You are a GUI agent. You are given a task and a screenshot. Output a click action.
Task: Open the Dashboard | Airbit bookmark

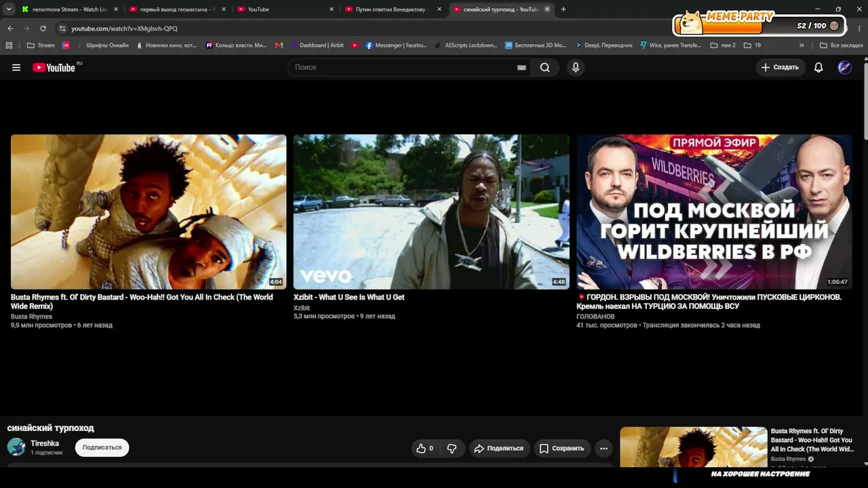(x=317, y=45)
